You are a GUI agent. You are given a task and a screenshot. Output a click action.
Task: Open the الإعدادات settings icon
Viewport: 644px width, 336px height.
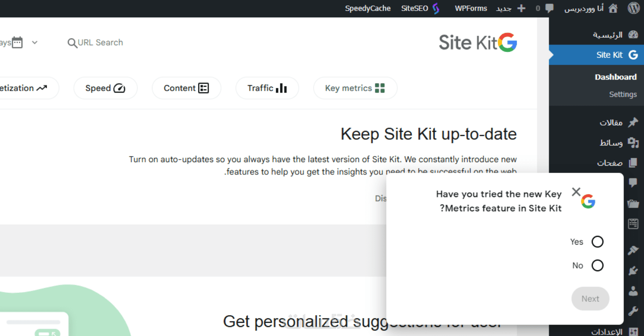[x=633, y=332]
